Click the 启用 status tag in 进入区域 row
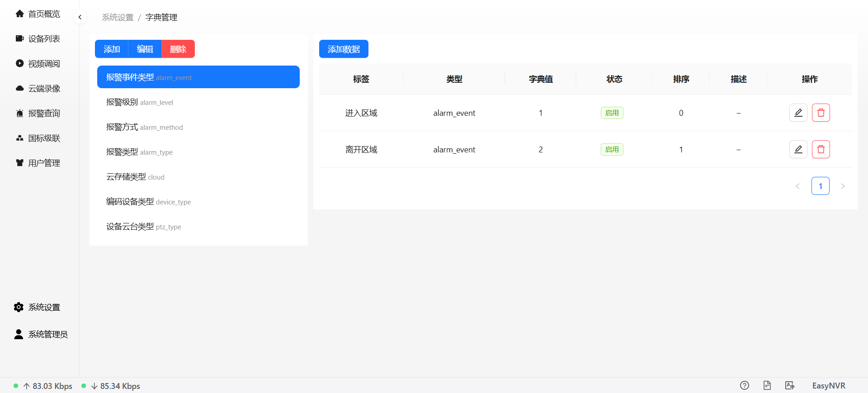 [x=612, y=113]
